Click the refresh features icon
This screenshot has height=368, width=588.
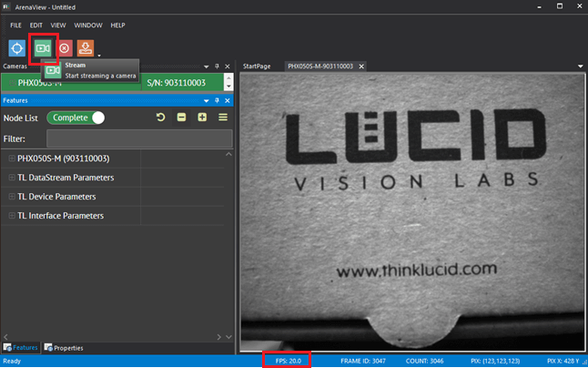pyautogui.click(x=161, y=118)
